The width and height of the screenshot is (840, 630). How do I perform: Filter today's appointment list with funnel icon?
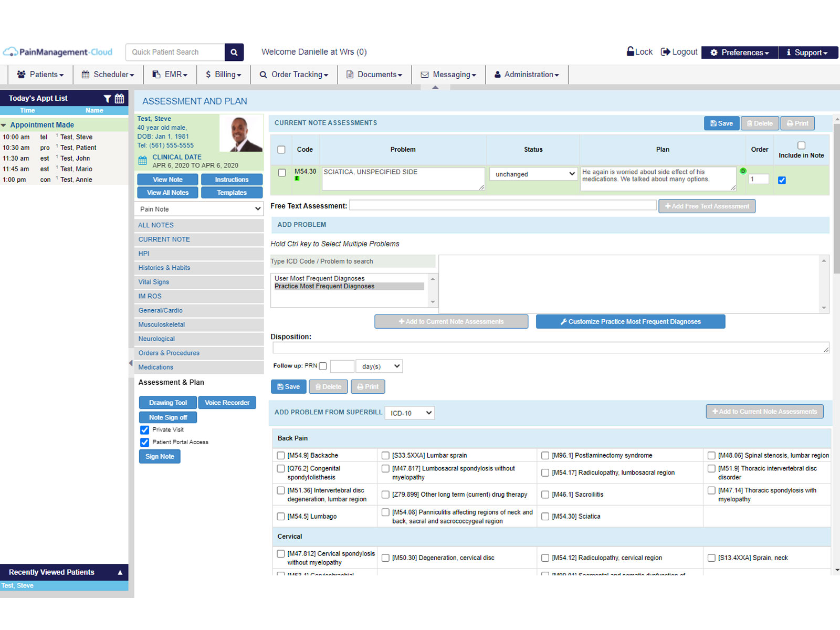pyautogui.click(x=107, y=98)
